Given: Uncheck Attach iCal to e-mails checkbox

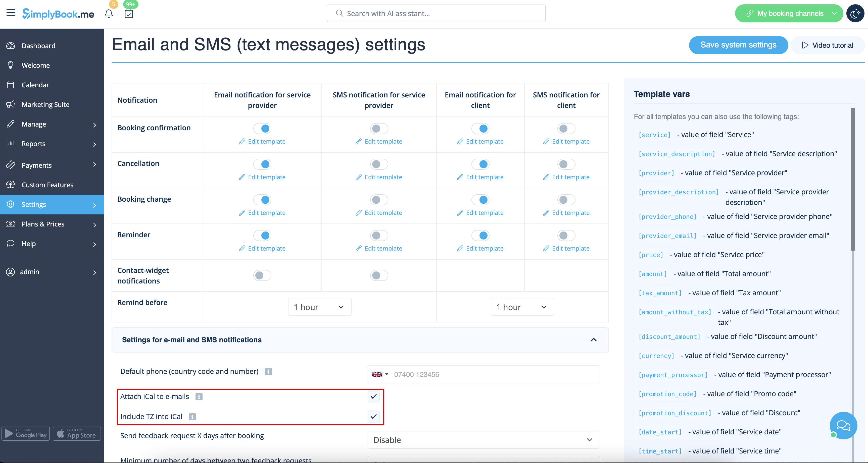Looking at the screenshot, I should click(x=373, y=396).
